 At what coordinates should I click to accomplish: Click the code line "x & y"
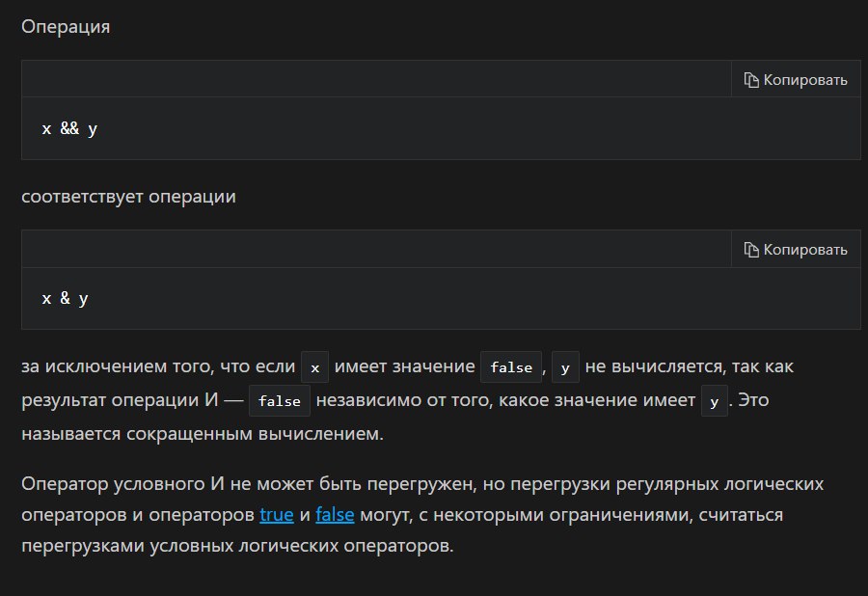pos(65,298)
